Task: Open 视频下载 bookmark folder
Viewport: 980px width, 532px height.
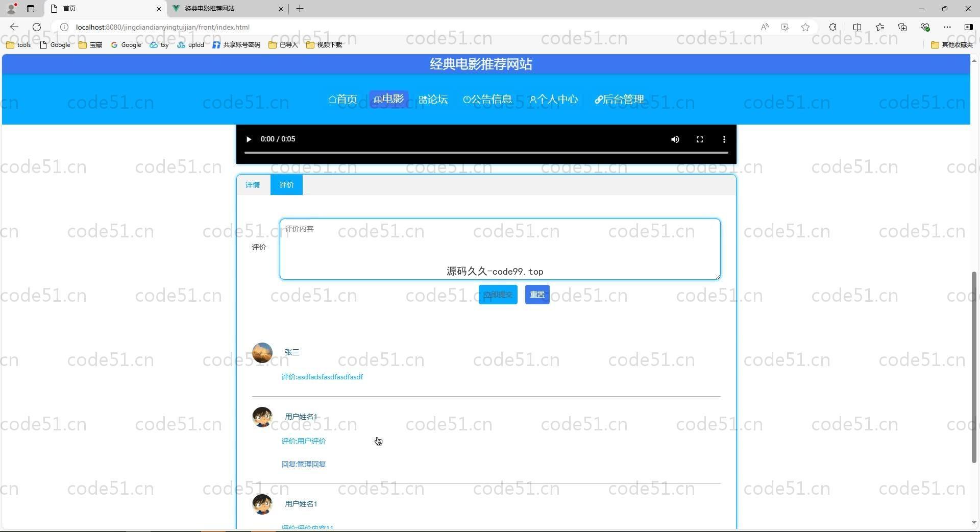Action: pyautogui.click(x=324, y=45)
